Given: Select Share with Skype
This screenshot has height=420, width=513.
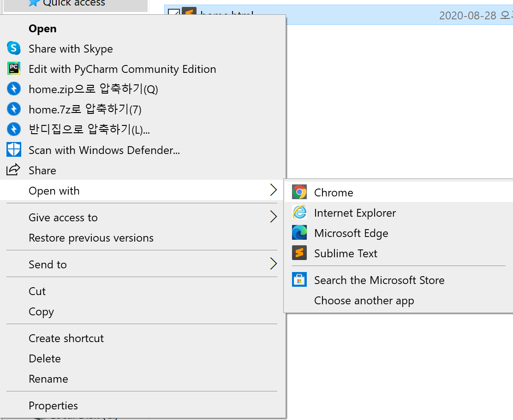Looking at the screenshot, I should tap(143, 49).
